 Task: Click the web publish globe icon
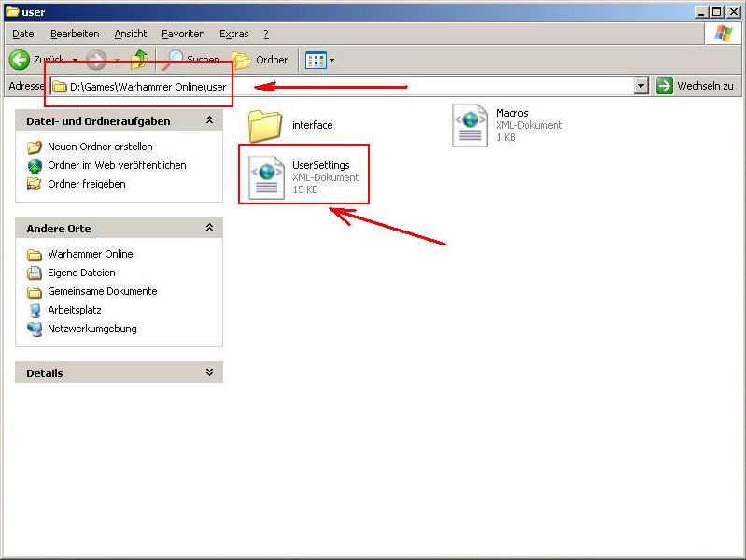[35, 165]
